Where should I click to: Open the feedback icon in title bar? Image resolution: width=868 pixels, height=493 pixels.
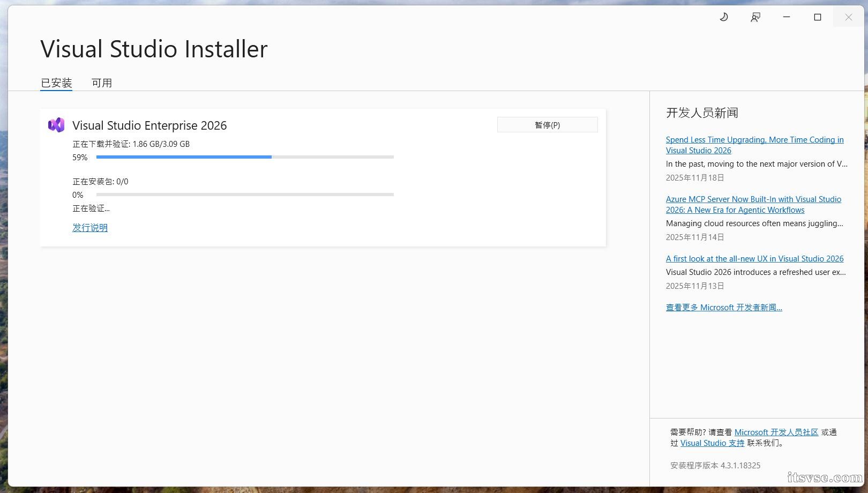pyautogui.click(x=755, y=17)
